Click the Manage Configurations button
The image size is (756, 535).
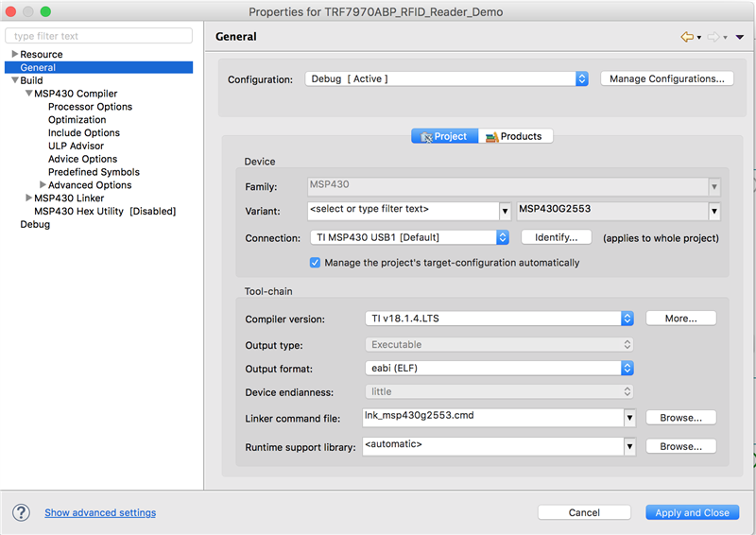pos(667,79)
